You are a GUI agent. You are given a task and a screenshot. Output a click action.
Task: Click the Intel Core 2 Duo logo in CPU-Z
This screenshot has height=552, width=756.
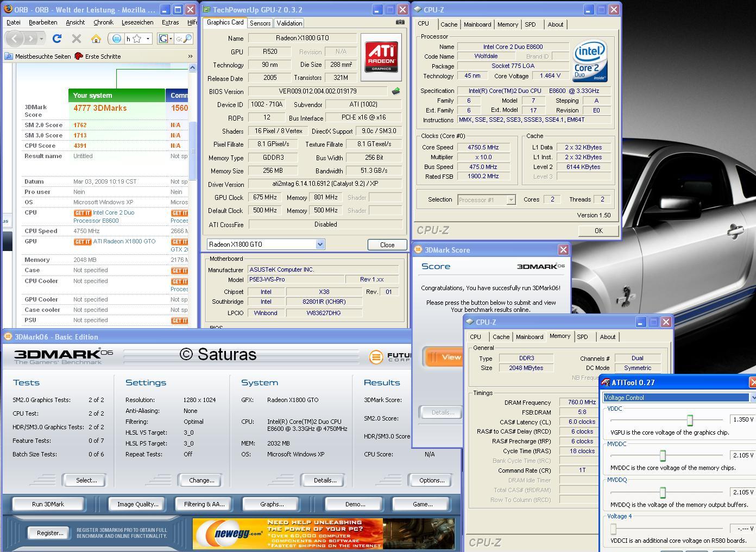coord(590,61)
